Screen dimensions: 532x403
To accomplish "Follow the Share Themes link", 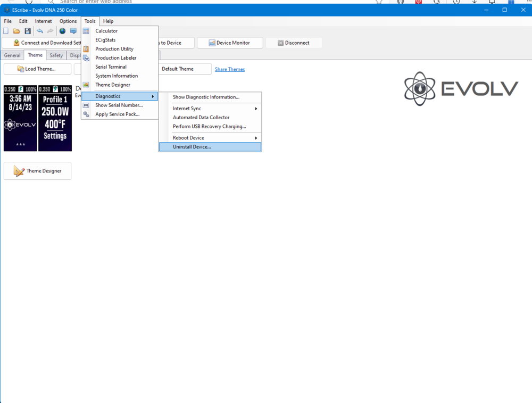I will [x=230, y=69].
